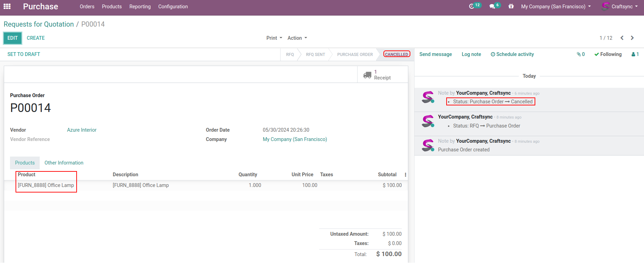Image resolution: width=644 pixels, height=263 pixels.
Task: Go to previous record arrow
Action: pyautogui.click(x=622, y=38)
